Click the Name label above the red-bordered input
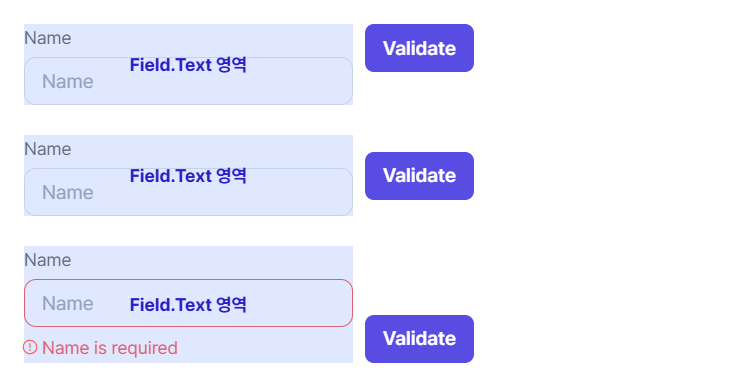This screenshot has width=750, height=387. pos(47,260)
